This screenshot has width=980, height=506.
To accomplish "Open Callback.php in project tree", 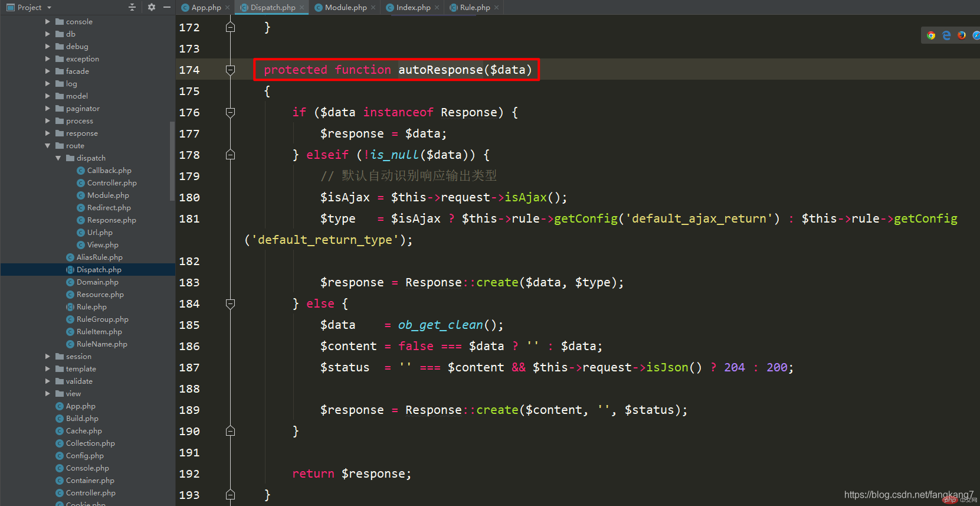I will (109, 170).
